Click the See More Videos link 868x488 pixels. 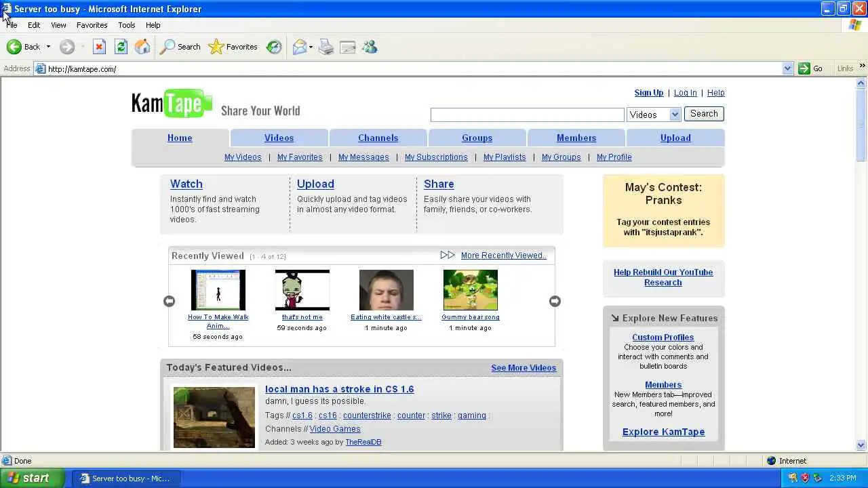pyautogui.click(x=524, y=368)
